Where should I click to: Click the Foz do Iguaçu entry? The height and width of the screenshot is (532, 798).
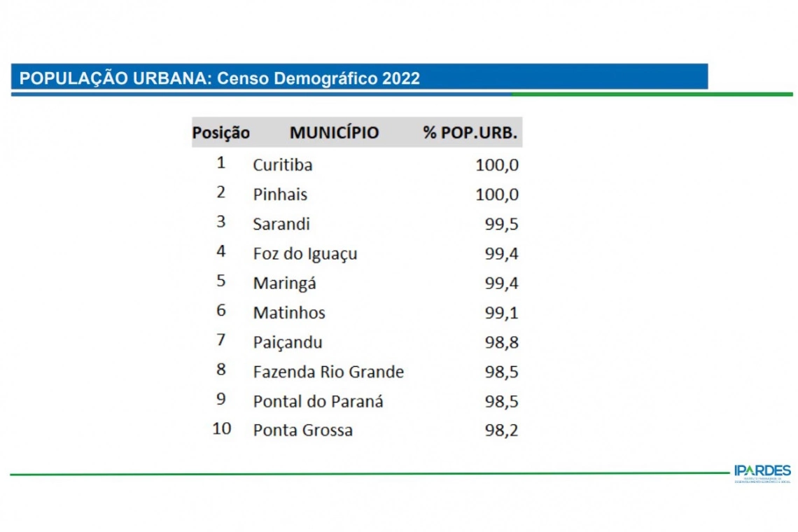click(305, 253)
